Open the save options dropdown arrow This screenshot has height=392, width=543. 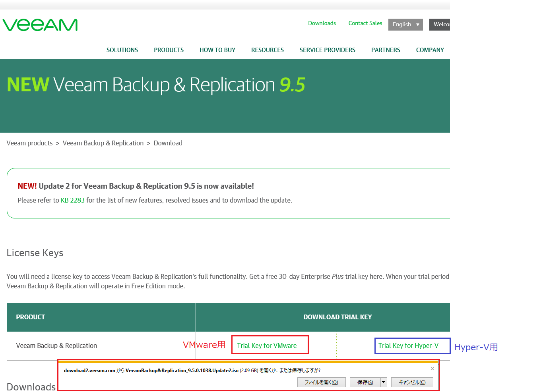click(384, 382)
